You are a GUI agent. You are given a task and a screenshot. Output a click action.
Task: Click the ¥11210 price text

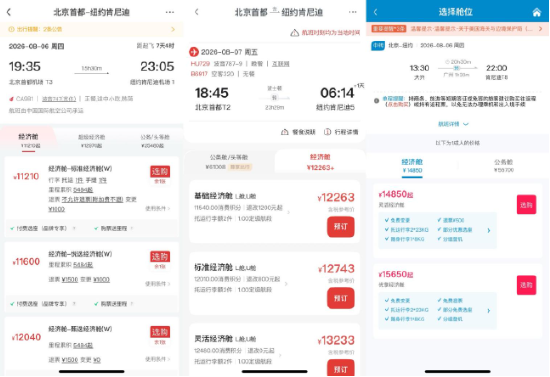click(x=26, y=176)
